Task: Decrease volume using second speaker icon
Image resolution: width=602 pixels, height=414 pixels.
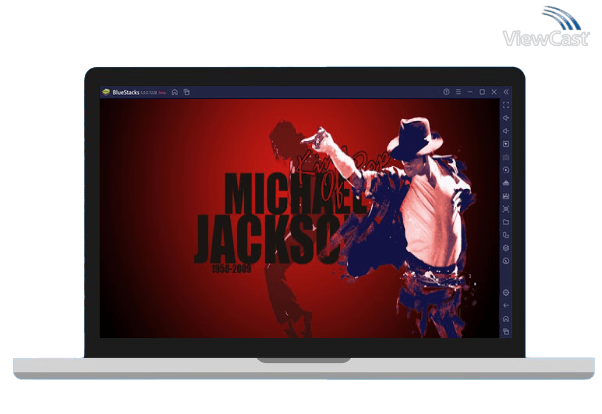Action: 506,131
